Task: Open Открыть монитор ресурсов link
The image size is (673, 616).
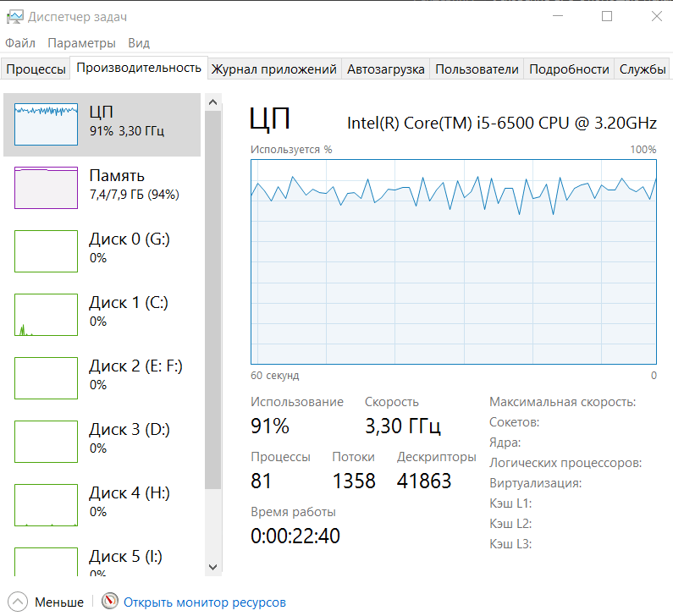Action: click(x=205, y=602)
